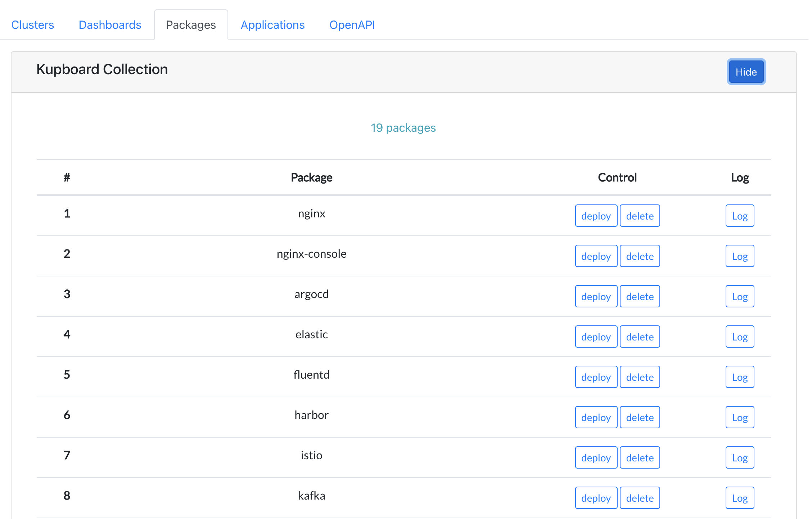This screenshot has width=812, height=519.
Task: Deploy the istio package
Action: coord(596,458)
